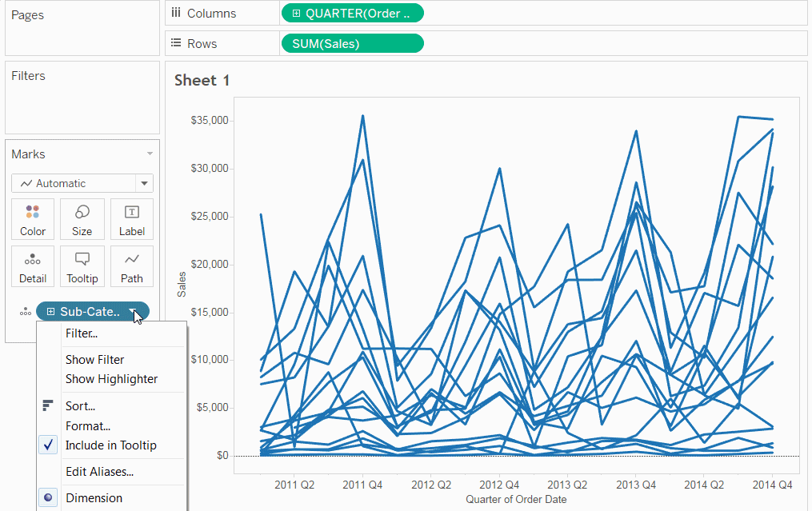Choose Sort... in the context menu

pyautogui.click(x=80, y=406)
